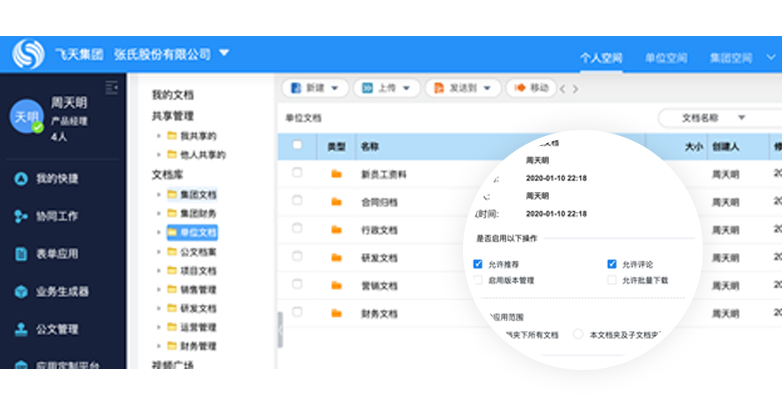Click folder icon beside 集团财务
This screenshot has height=400, width=782.
click(x=172, y=213)
